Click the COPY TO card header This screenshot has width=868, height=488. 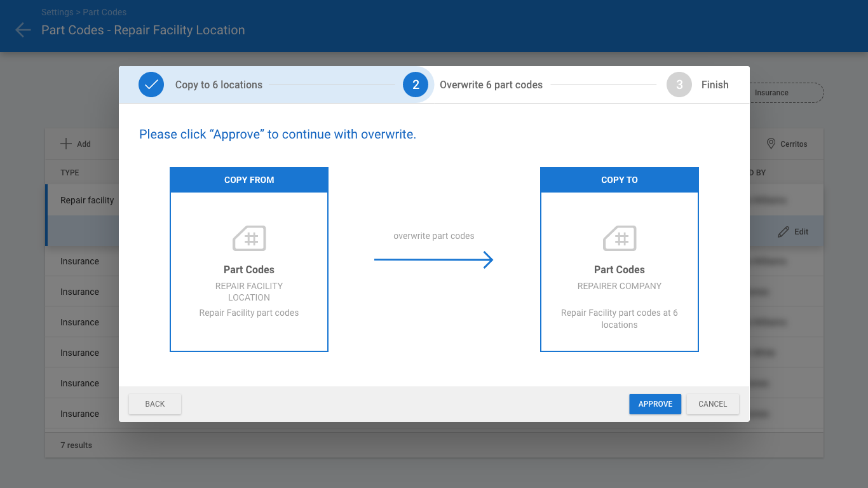[x=620, y=180]
